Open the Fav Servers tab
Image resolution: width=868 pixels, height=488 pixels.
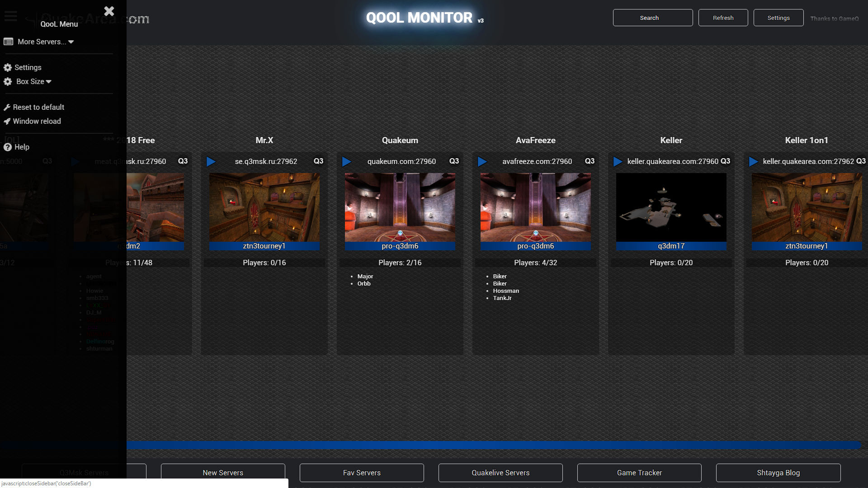(x=362, y=473)
